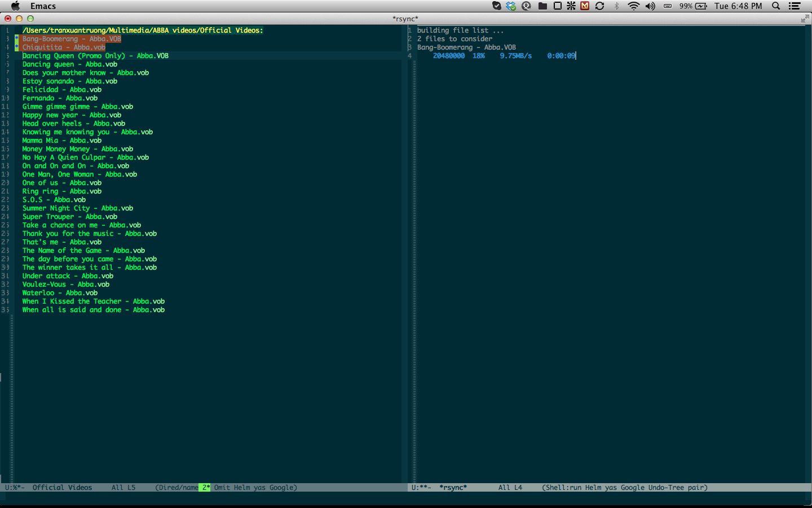Open Notification Center list icon
Screen dimensions: 812x508
click(x=795, y=6)
